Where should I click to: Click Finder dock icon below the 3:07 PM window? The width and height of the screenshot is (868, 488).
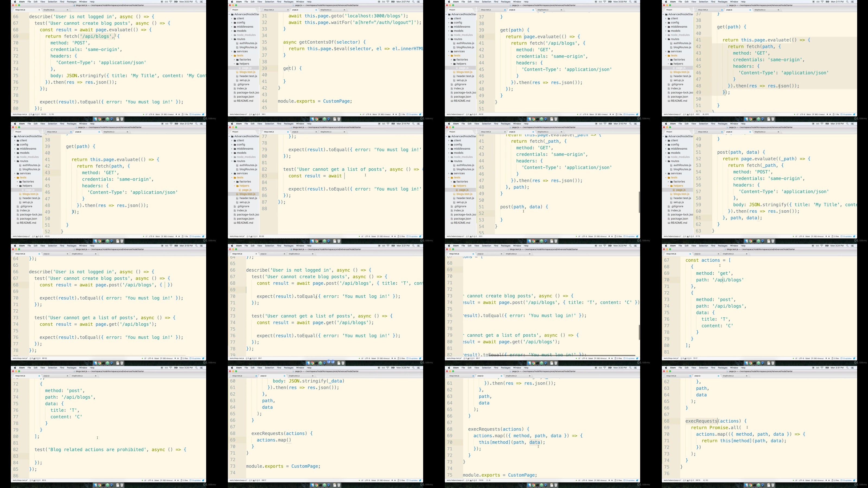312,119
